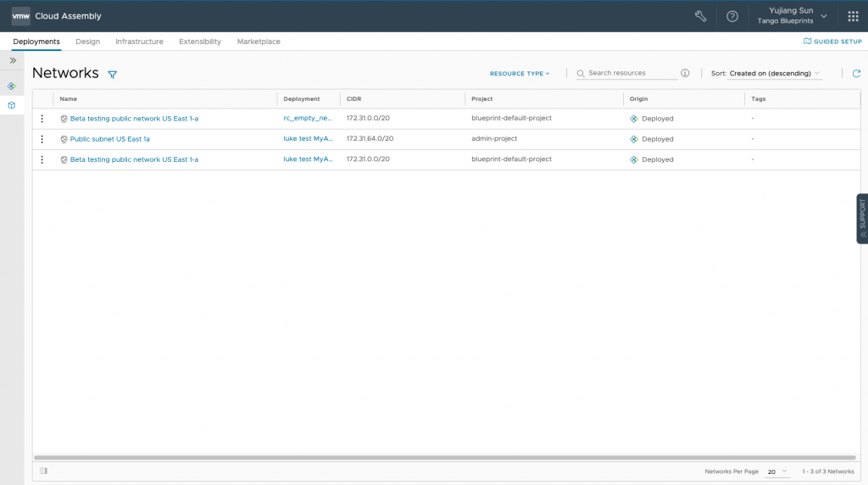Open the Resource Type dropdown

(x=520, y=73)
